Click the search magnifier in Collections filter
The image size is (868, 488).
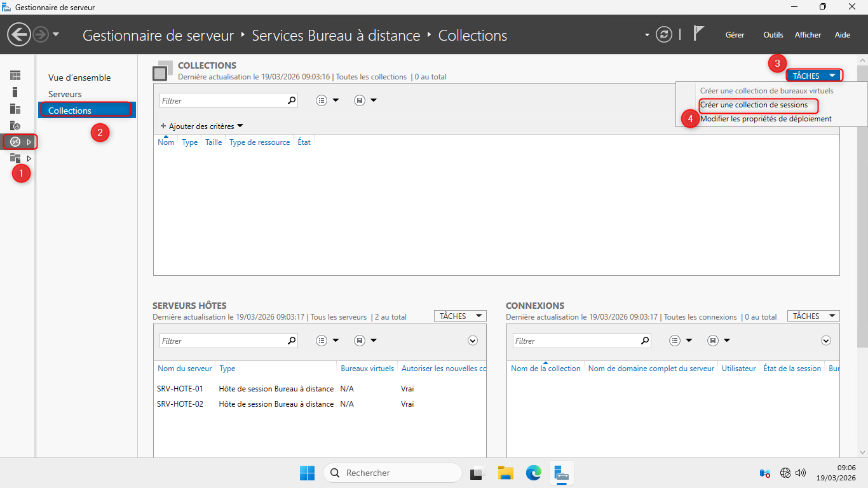point(292,100)
